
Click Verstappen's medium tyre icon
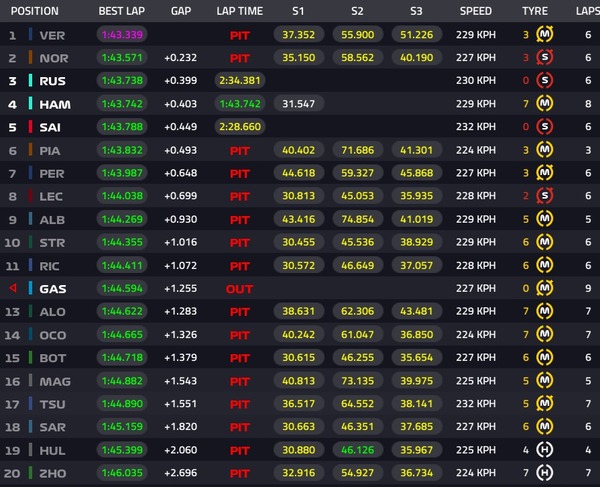[x=545, y=34]
